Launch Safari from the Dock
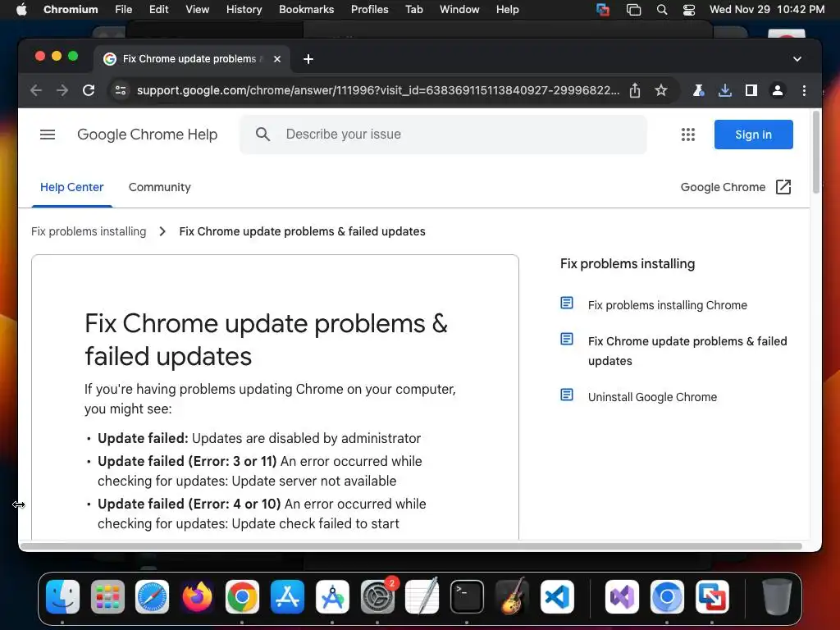The image size is (840, 630). (152, 596)
